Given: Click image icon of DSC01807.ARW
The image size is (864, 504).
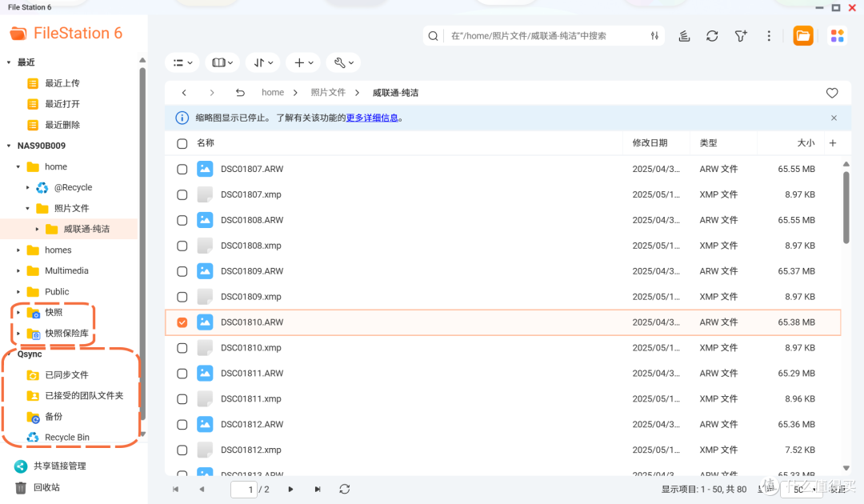Looking at the screenshot, I should [x=205, y=169].
